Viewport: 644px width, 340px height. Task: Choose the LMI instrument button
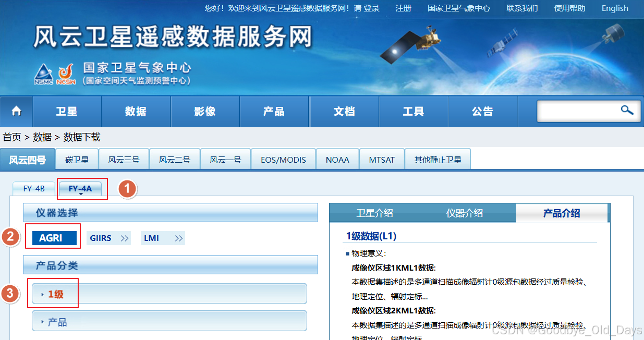pyautogui.click(x=163, y=238)
